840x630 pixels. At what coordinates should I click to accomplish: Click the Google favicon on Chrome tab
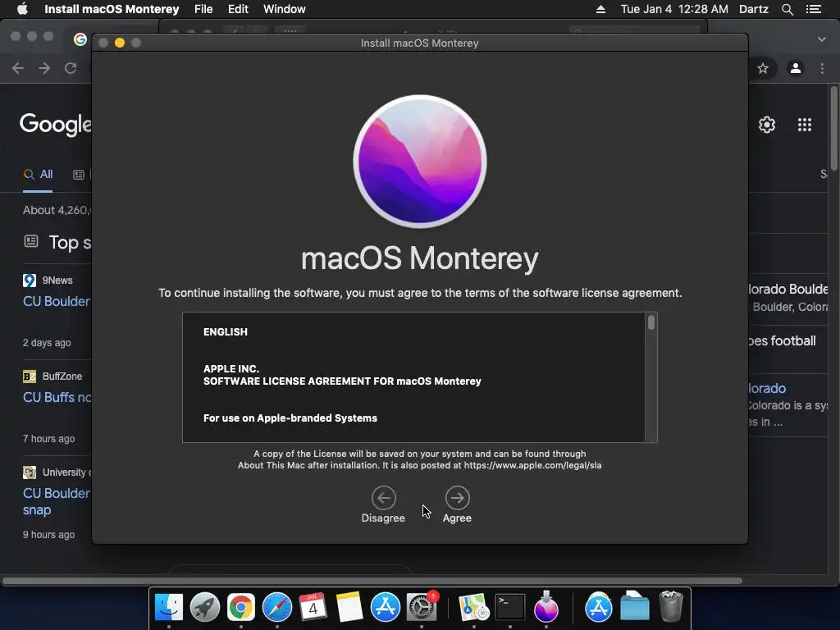(x=80, y=39)
